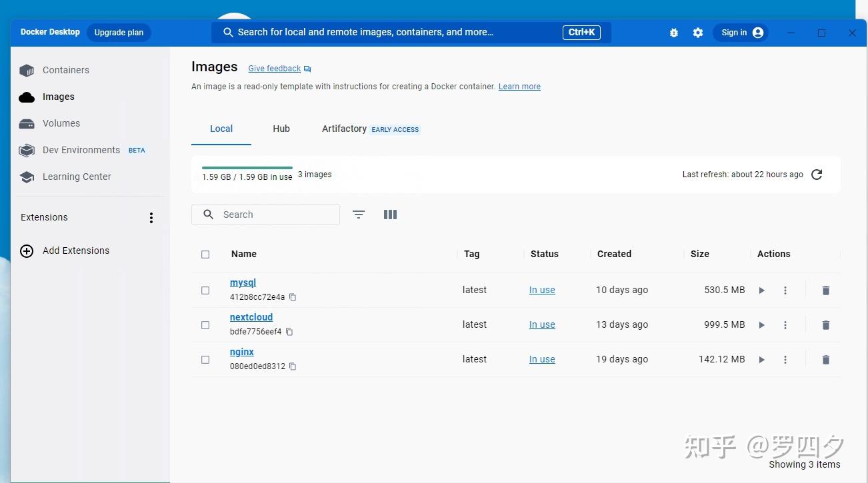Sort by the Name column header
The width and height of the screenshot is (868, 483).
(244, 254)
